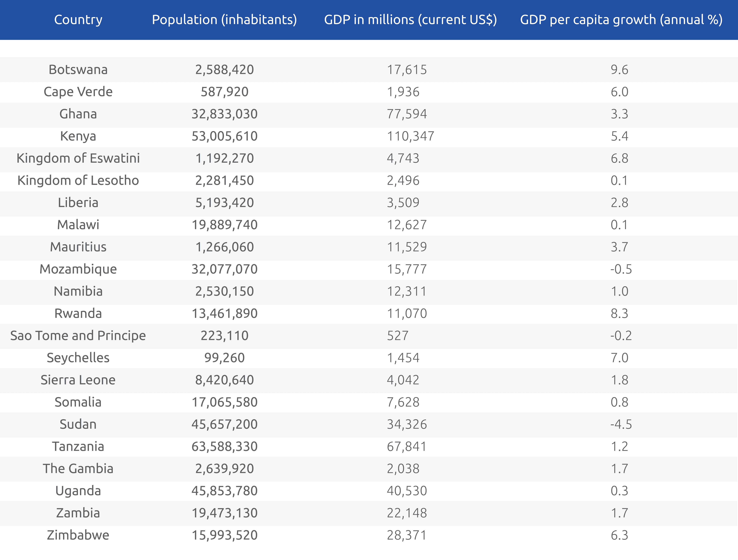
Task: Select the Cape Verde row name
Action: tap(78, 92)
